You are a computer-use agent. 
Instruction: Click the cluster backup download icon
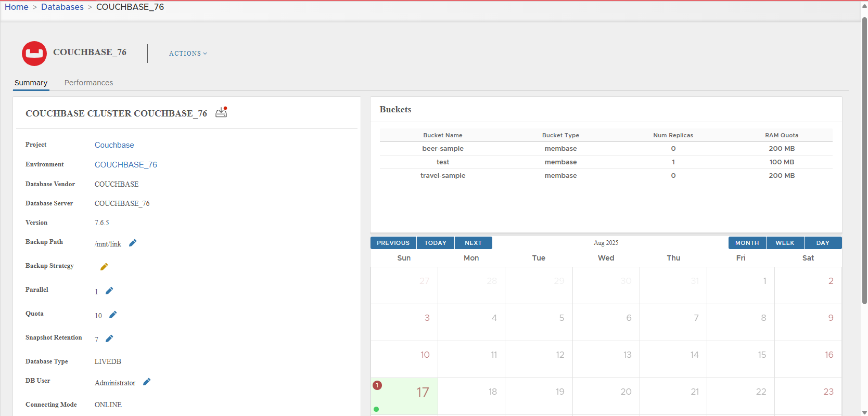(221, 112)
